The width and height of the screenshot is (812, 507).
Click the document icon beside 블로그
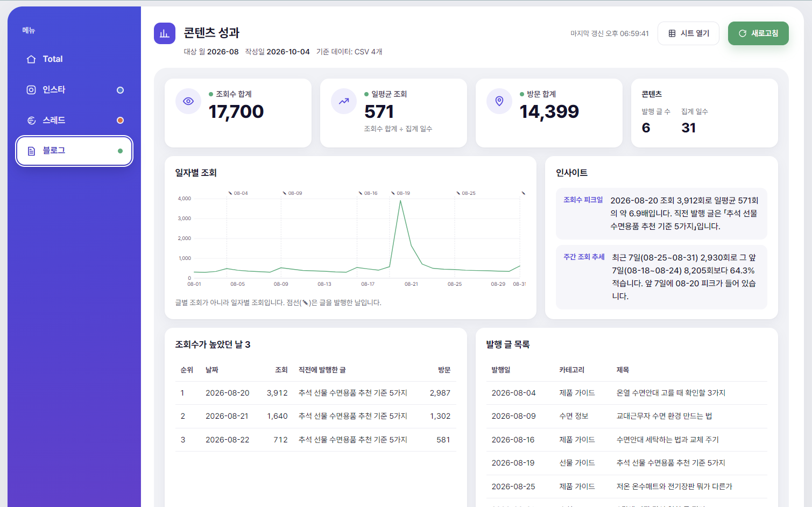[x=31, y=151]
